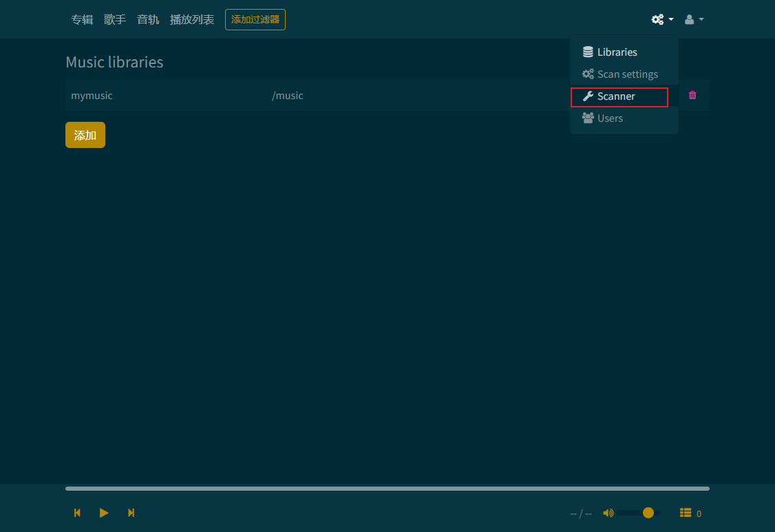
Task: Start playback with the play button
Action: pyautogui.click(x=104, y=513)
